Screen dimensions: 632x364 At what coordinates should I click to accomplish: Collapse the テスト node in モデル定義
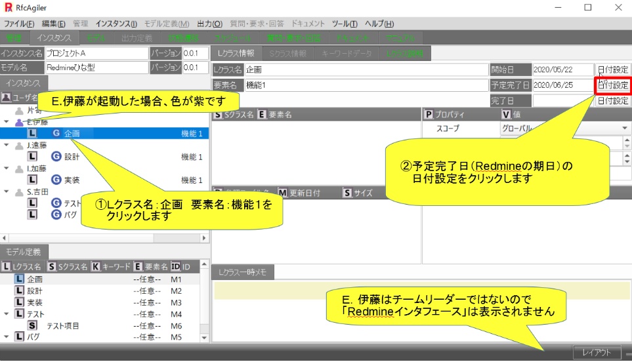pyautogui.click(x=7, y=314)
